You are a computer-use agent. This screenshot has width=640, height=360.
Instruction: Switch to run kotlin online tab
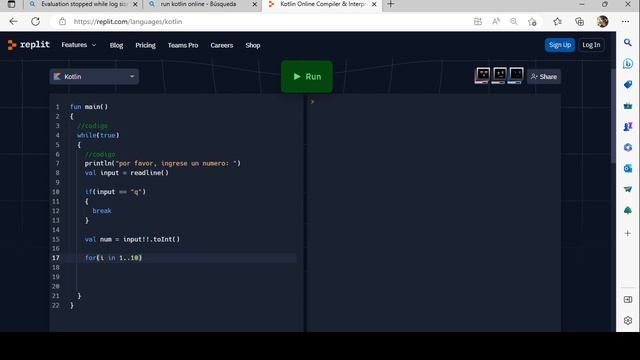point(198,4)
